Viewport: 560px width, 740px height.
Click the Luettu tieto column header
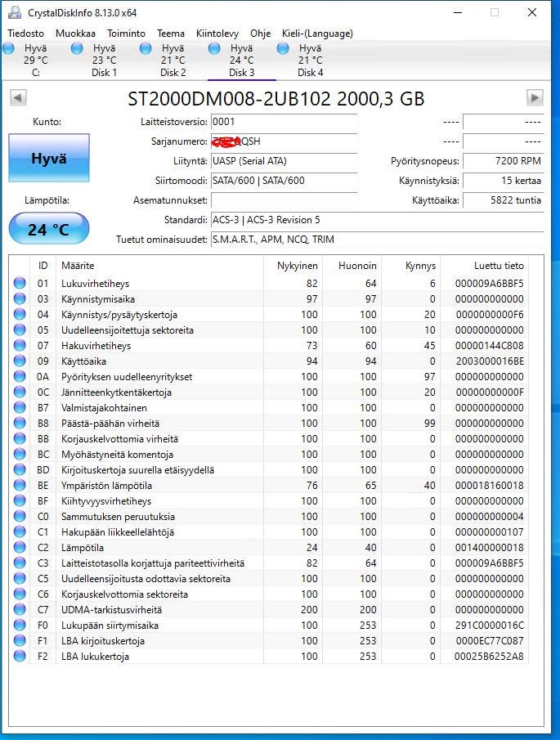485,266
